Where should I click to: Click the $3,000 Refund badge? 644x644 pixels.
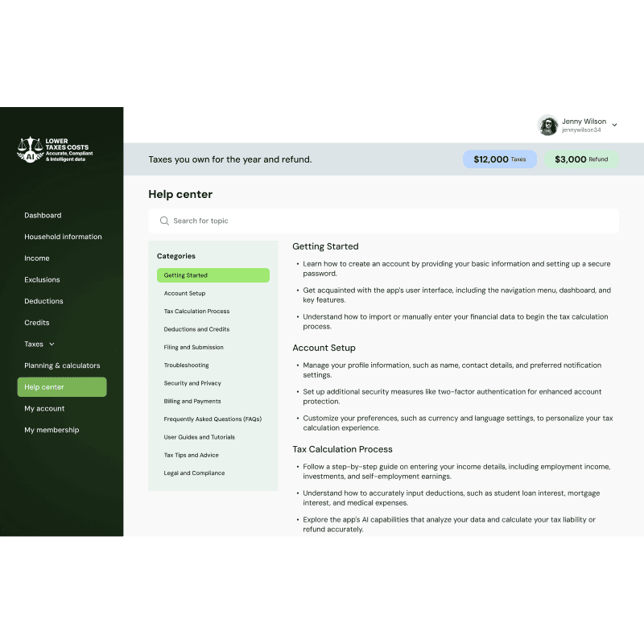click(581, 159)
